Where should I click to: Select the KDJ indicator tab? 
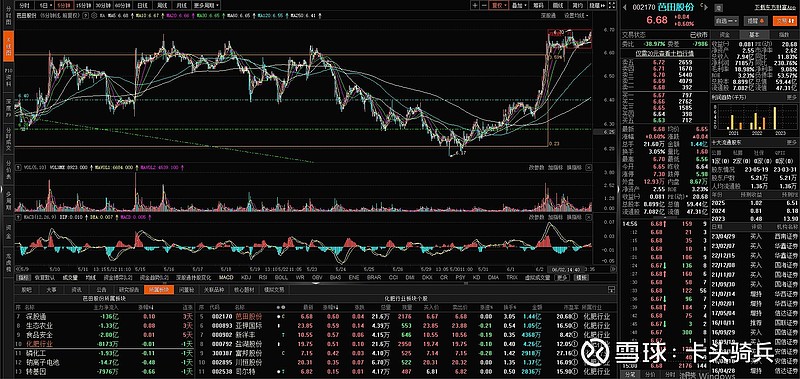coord(246,277)
